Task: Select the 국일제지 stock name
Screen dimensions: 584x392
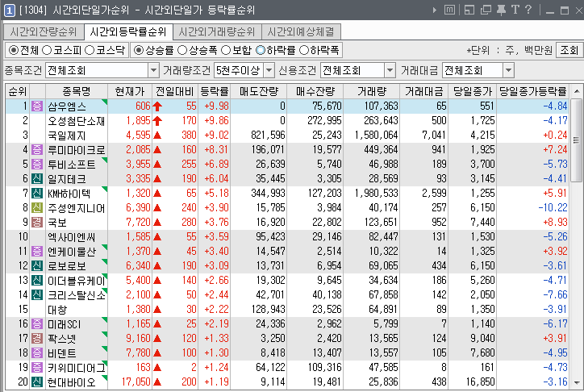Action: [x=67, y=136]
